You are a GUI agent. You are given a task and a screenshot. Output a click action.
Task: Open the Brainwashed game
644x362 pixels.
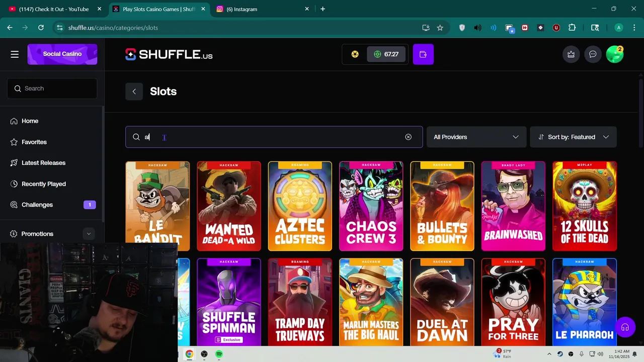click(513, 206)
